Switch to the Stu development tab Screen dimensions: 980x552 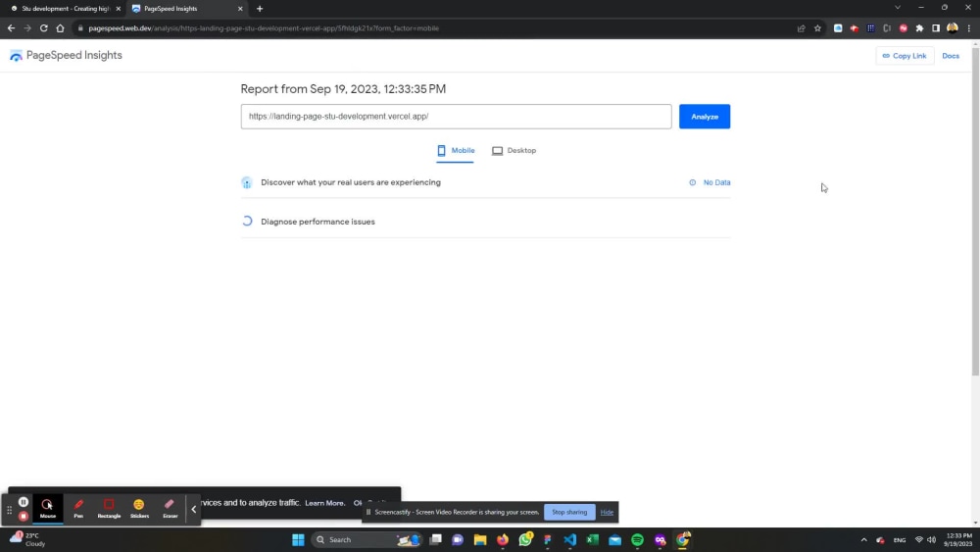click(x=63, y=9)
